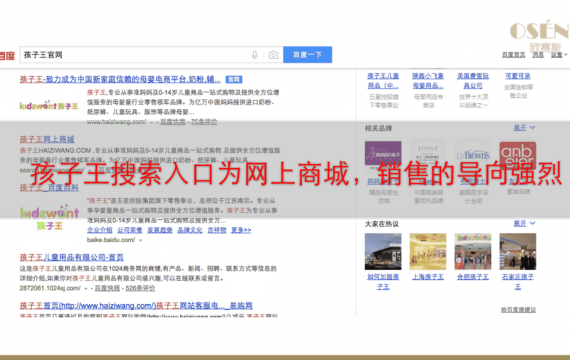Screen dimensions: 570x360
Task: Open the 如何加盟孩子王 building photo
Action: [x=383, y=252]
